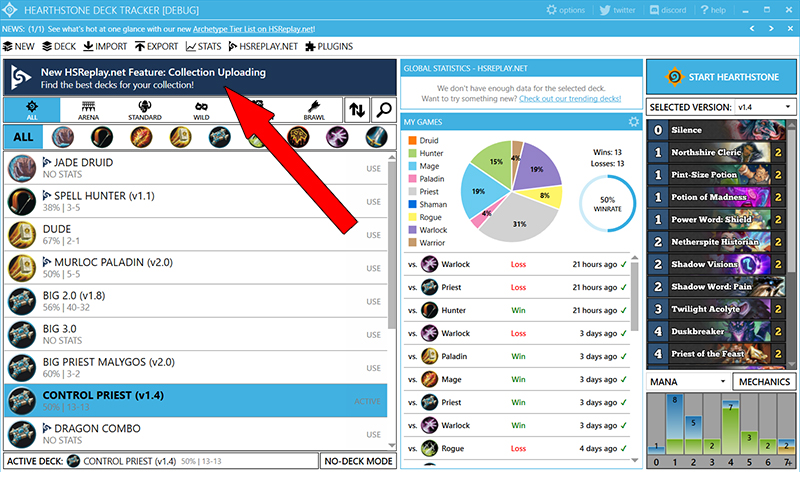Open the EXPORT menu
Screen dimensions: 800x488
157,46
